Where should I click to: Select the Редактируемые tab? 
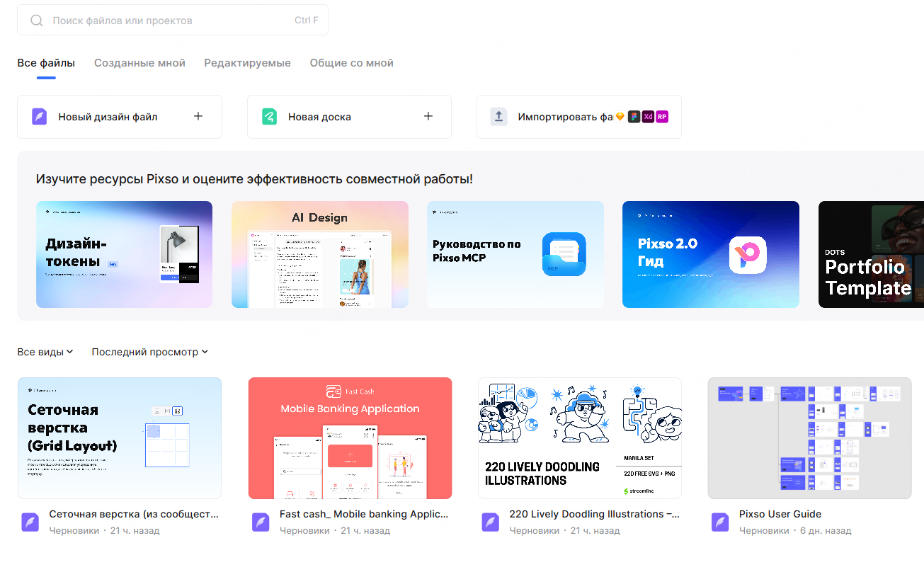(x=247, y=63)
